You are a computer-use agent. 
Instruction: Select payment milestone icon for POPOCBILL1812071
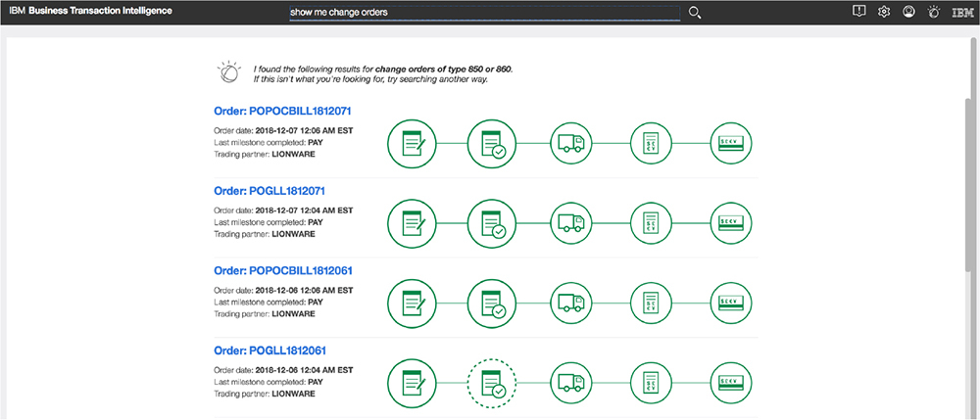tap(731, 144)
